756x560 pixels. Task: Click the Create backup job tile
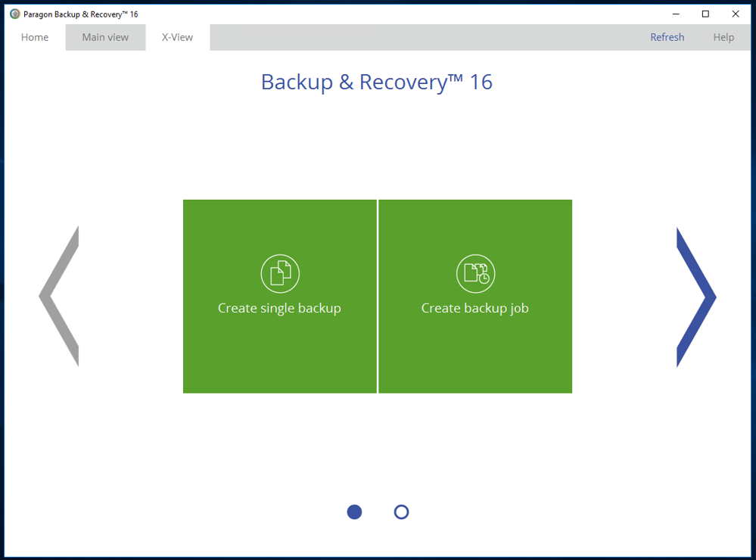coord(475,296)
